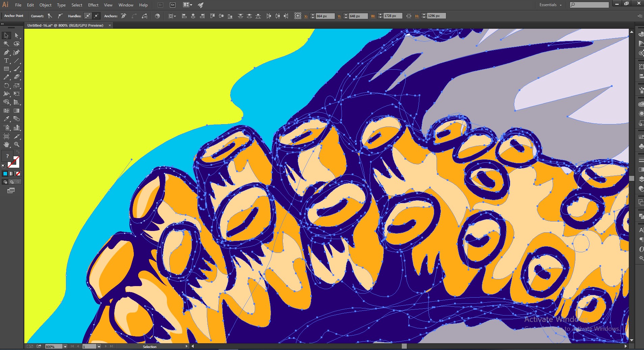Select the Eraser tool
644x350 pixels.
click(x=17, y=77)
